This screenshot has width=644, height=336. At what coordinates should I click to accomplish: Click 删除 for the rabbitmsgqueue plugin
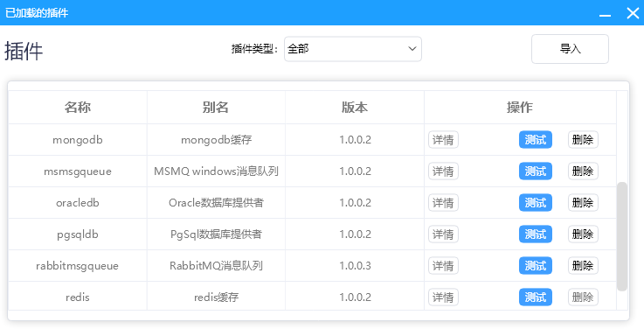click(x=583, y=266)
